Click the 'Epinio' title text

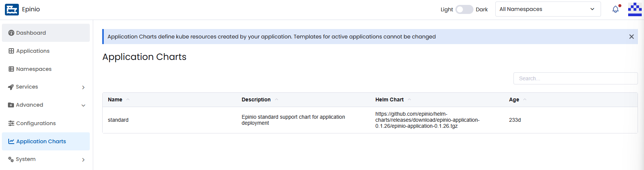pos(31,9)
